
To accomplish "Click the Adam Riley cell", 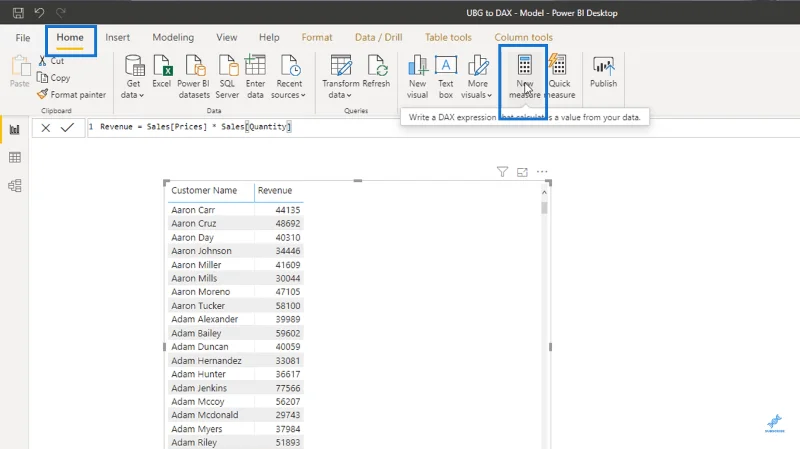I will [194, 442].
